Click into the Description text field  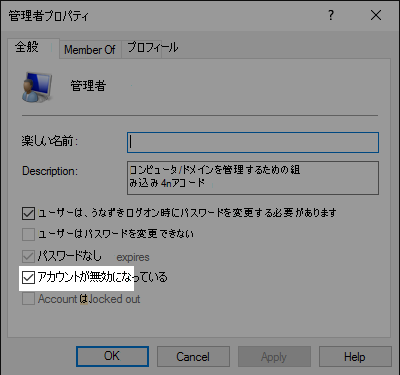pyautogui.click(x=253, y=178)
